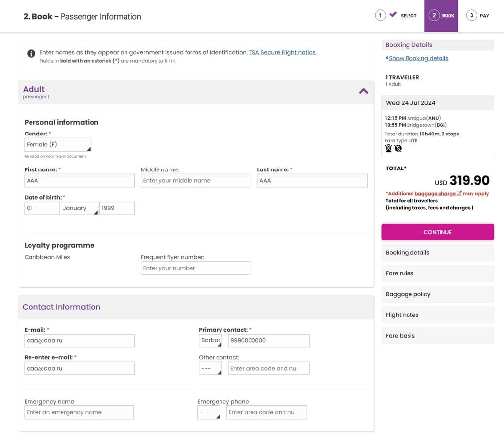
Task: Click the Middle name field
Action: (196, 180)
